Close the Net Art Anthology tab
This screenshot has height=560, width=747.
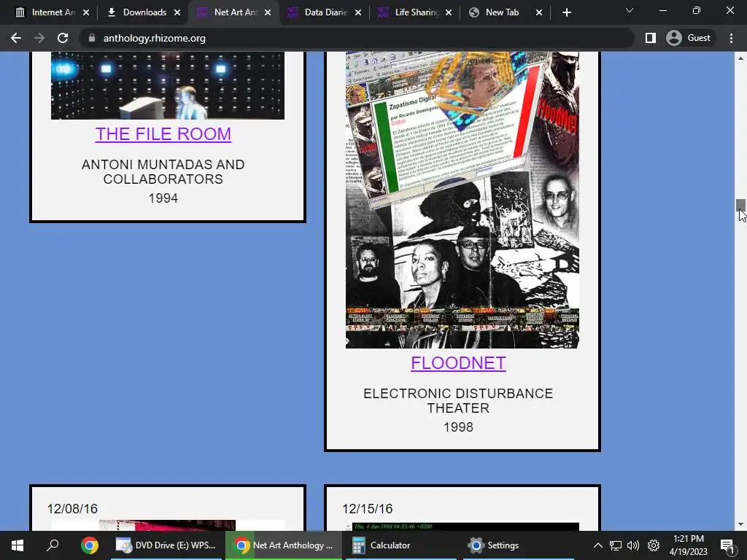pos(268,12)
